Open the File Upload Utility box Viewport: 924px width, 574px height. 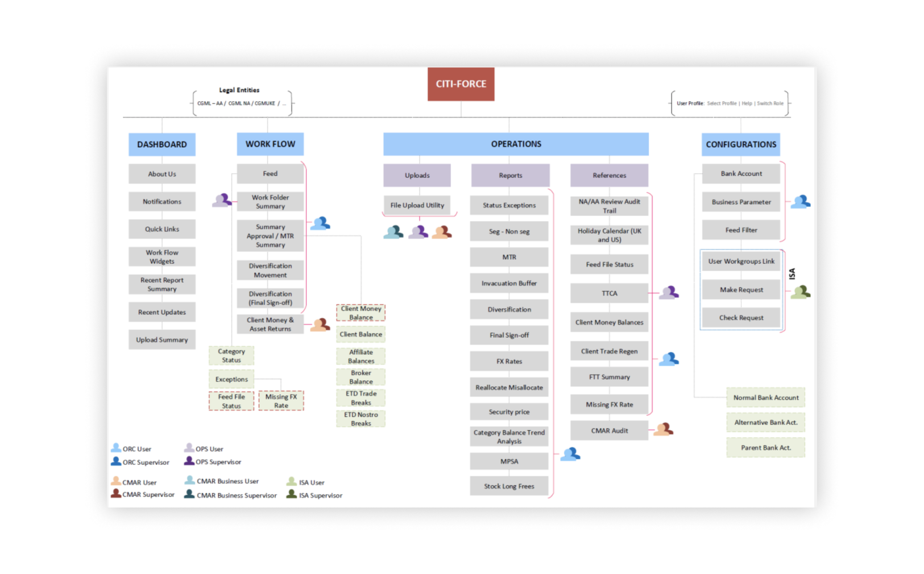click(x=417, y=205)
